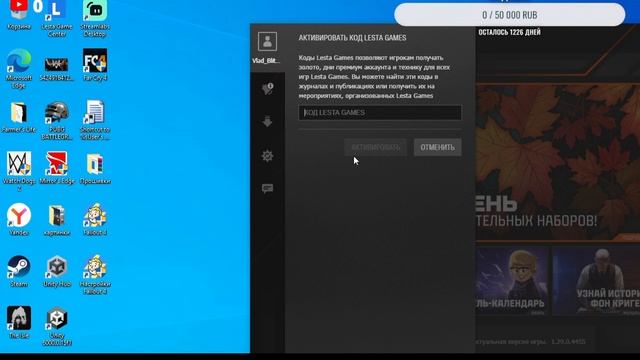Cancel code activation with ОТМЕНИТЬ button
Screen dimensions: 640x360
click(438, 147)
